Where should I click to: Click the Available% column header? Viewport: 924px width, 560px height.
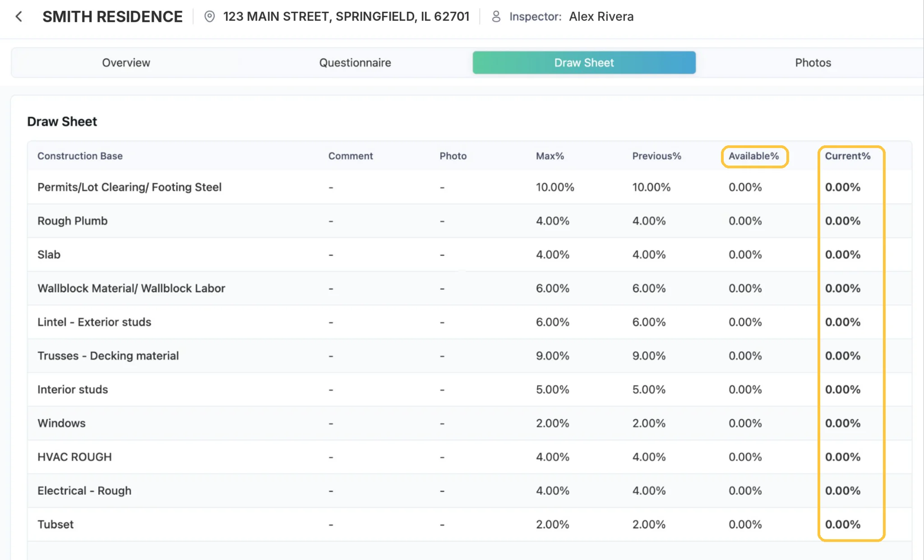click(x=754, y=156)
